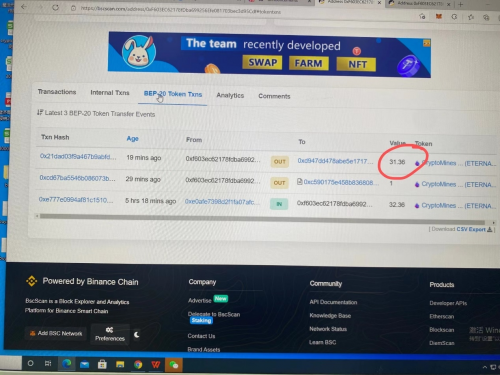Open the Mail app from the taskbar
Viewport: 500px width, 375px height.
tap(84, 364)
